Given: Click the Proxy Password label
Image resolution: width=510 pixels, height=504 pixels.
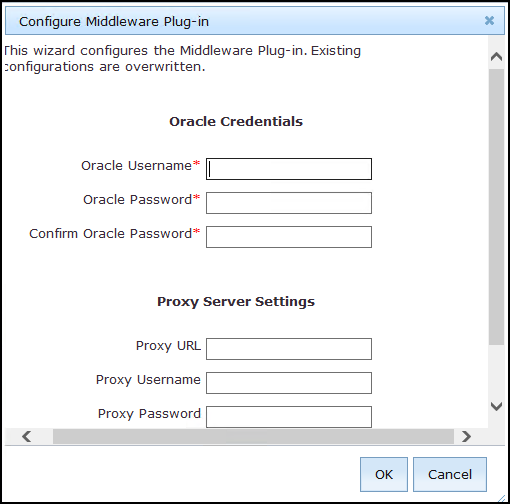Looking at the screenshot, I should pyautogui.click(x=149, y=414).
